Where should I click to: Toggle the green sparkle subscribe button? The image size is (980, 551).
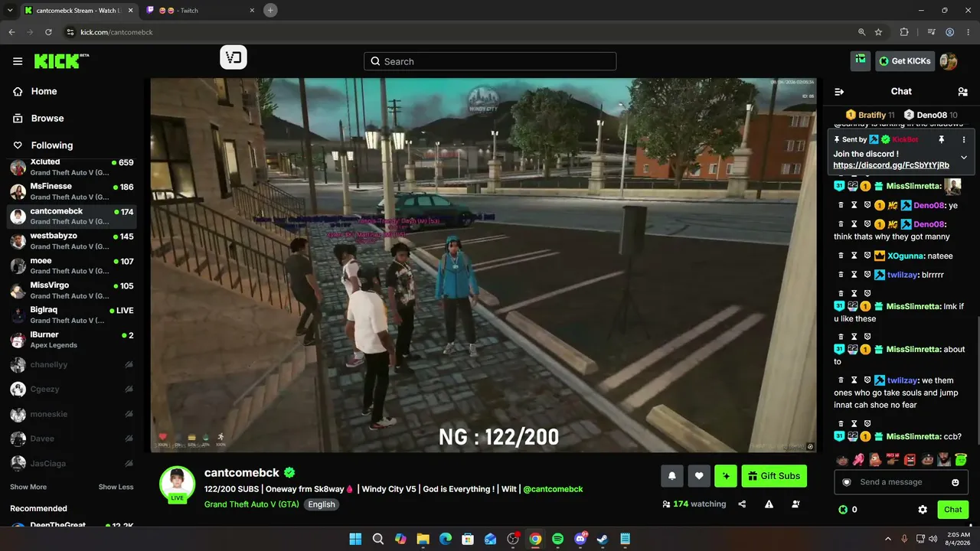[726, 476]
